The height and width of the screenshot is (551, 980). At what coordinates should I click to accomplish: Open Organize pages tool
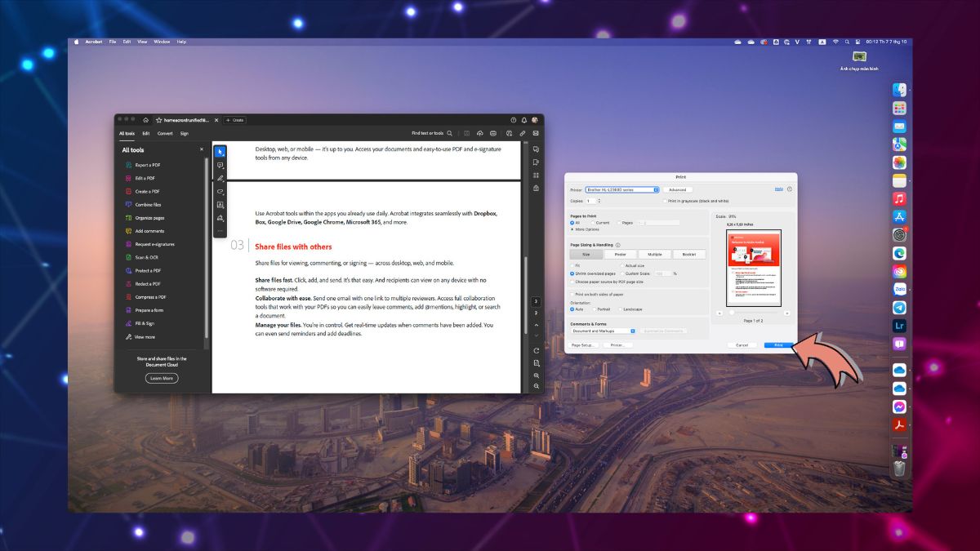point(145,218)
